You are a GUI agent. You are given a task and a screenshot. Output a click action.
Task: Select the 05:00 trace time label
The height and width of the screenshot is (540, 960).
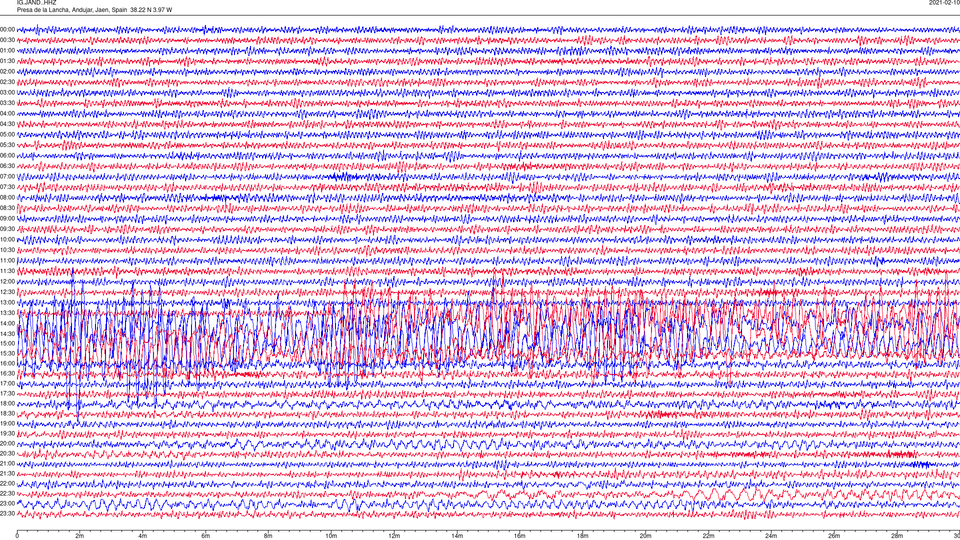pyautogui.click(x=7, y=134)
